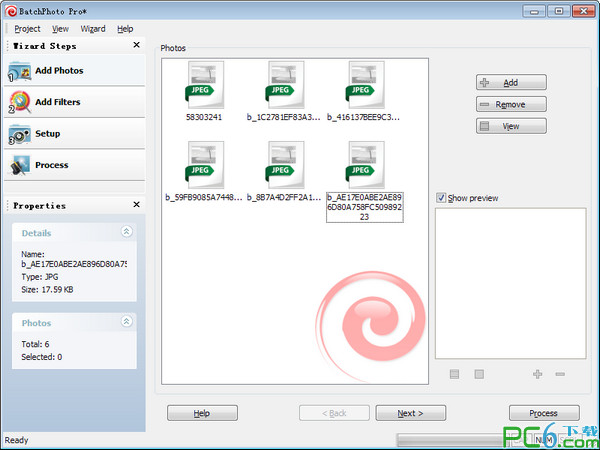Open the Add Photos wizard step

75,70
